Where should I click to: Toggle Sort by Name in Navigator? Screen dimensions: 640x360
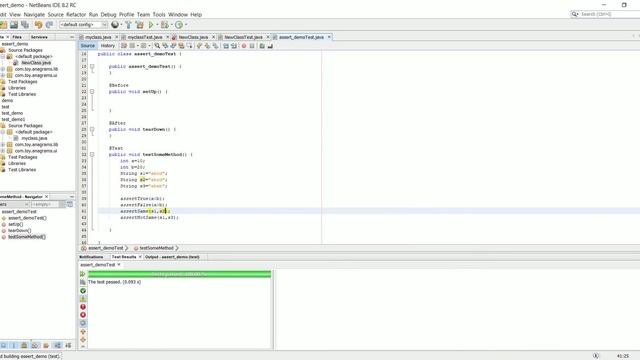click(x=58, y=345)
